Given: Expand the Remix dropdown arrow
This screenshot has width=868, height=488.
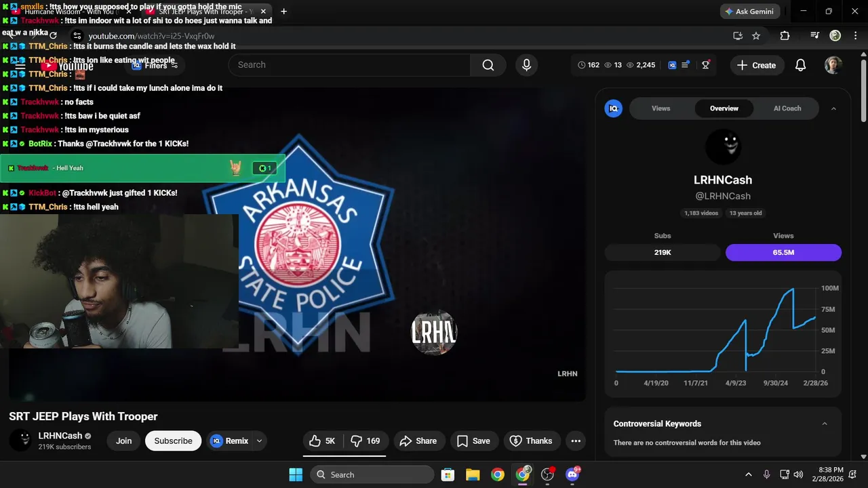Looking at the screenshot, I should 259,441.
